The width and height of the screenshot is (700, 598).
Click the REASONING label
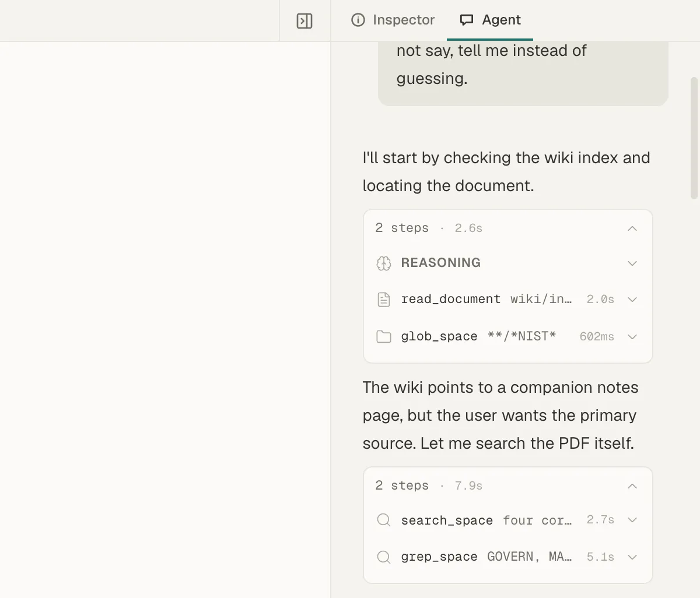(441, 263)
